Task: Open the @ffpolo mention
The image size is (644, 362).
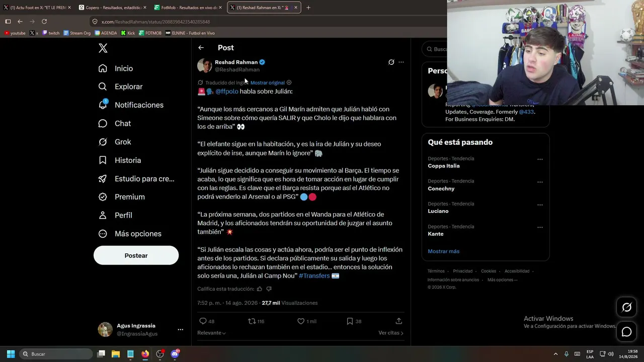Action: (x=227, y=92)
